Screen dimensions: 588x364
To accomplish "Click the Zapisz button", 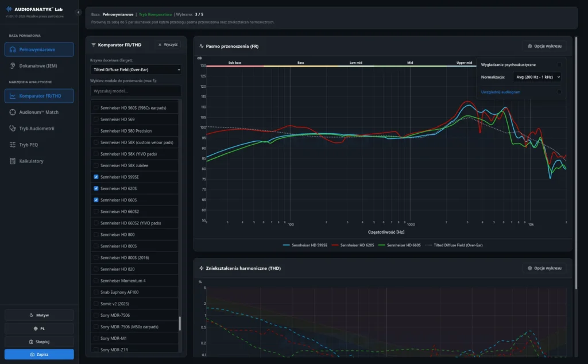I will 39,355.
